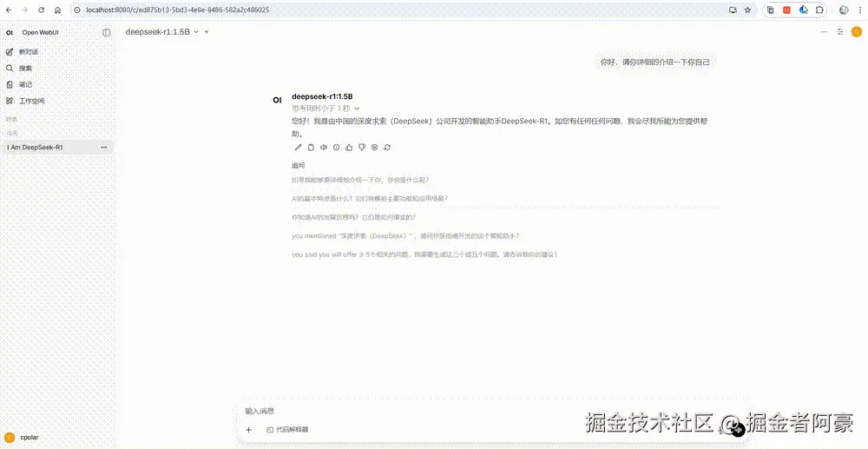Click the site info icon in the address bar
This screenshot has width=868, height=449.
tap(77, 10)
